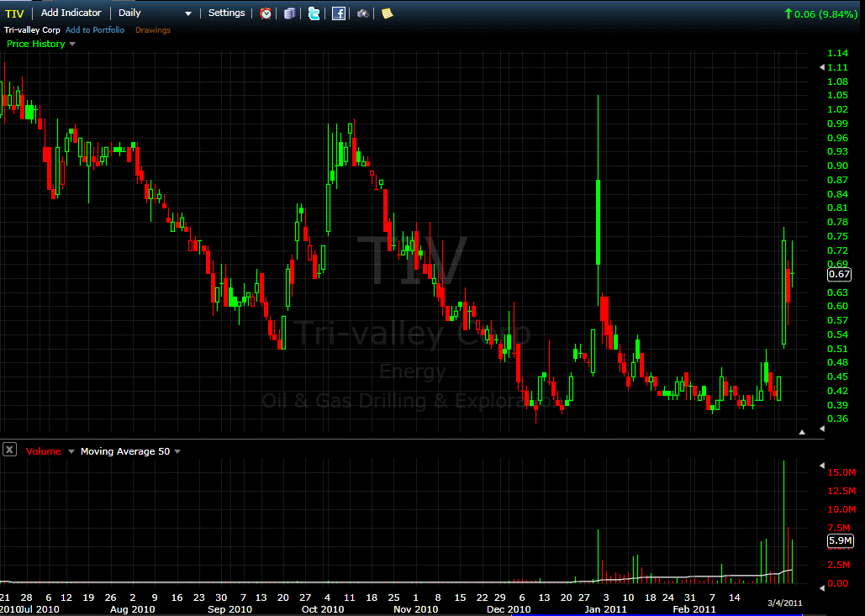Click the current price 0.67 marker

pyautogui.click(x=840, y=274)
